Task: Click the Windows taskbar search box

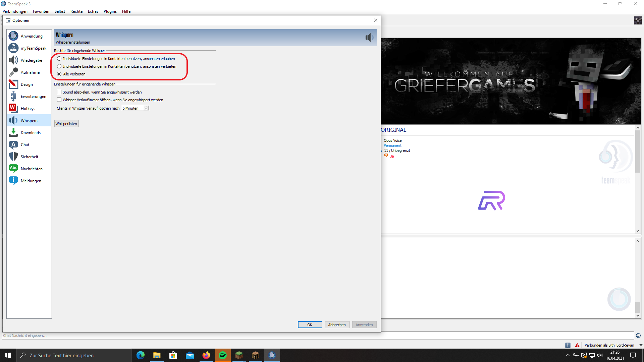Action: (x=74, y=355)
